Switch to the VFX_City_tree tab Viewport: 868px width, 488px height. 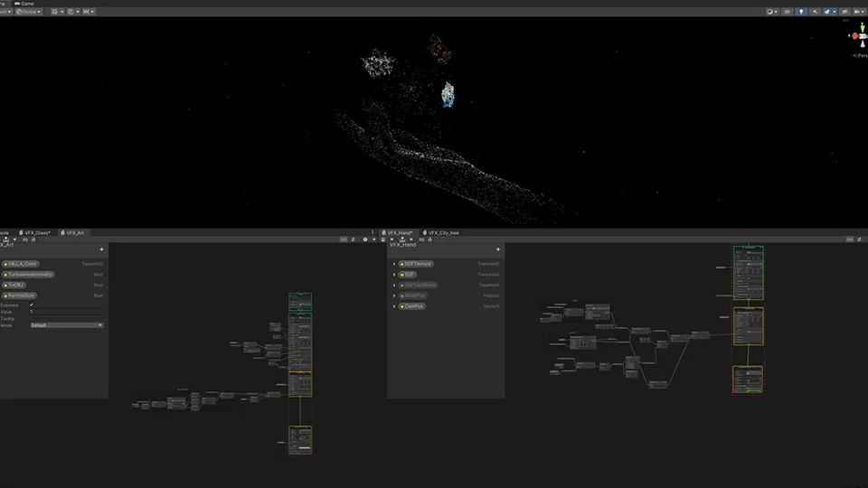point(441,233)
